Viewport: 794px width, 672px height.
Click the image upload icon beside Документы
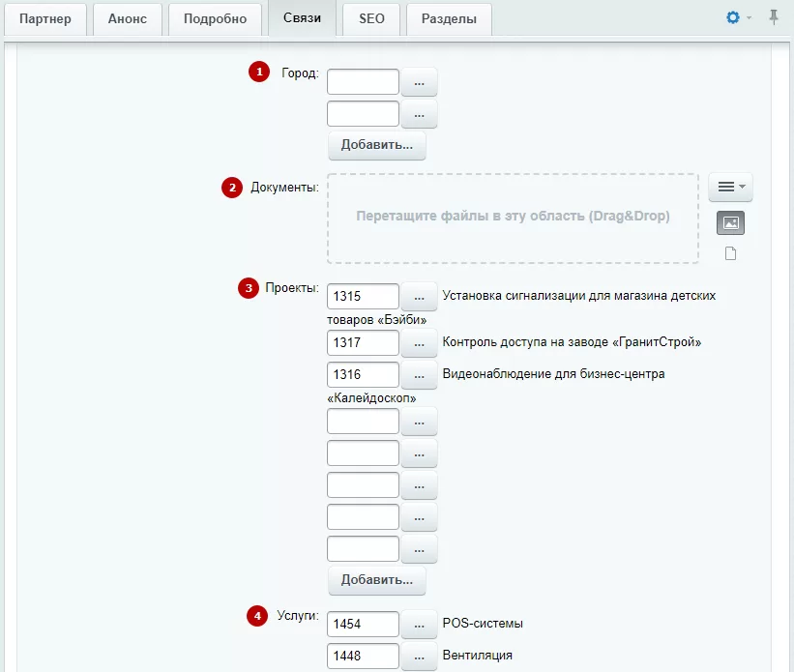[730, 222]
